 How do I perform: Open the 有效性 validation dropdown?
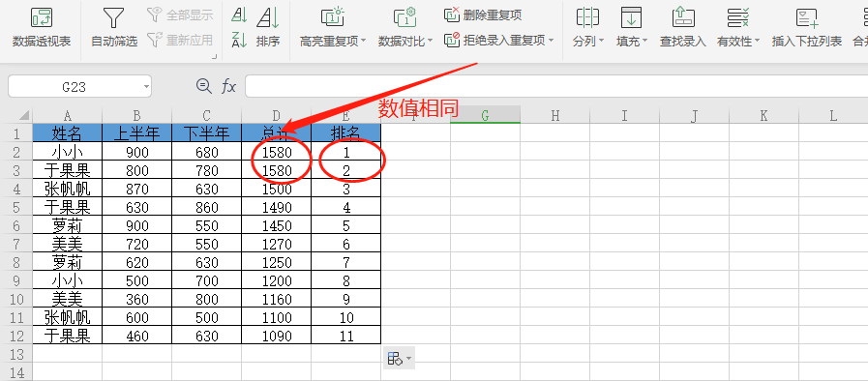click(757, 41)
